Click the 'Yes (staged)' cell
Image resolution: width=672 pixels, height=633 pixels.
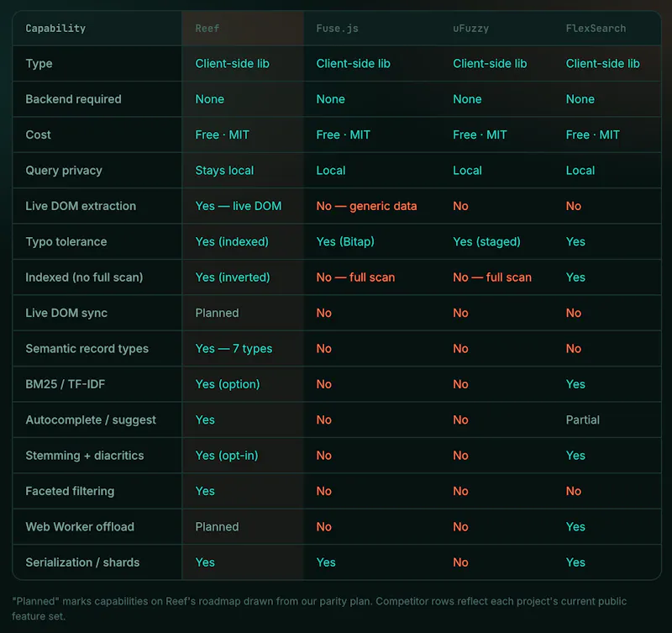pyautogui.click(x=486, y=241)
